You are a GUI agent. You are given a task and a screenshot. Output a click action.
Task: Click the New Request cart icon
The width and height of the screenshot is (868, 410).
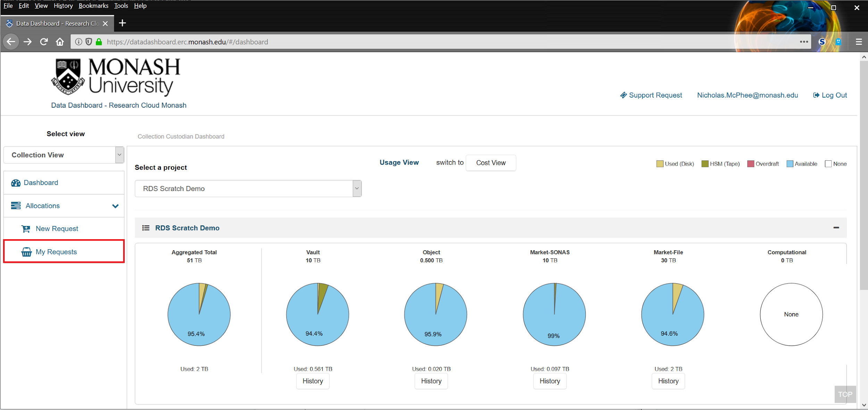point(26,229)
